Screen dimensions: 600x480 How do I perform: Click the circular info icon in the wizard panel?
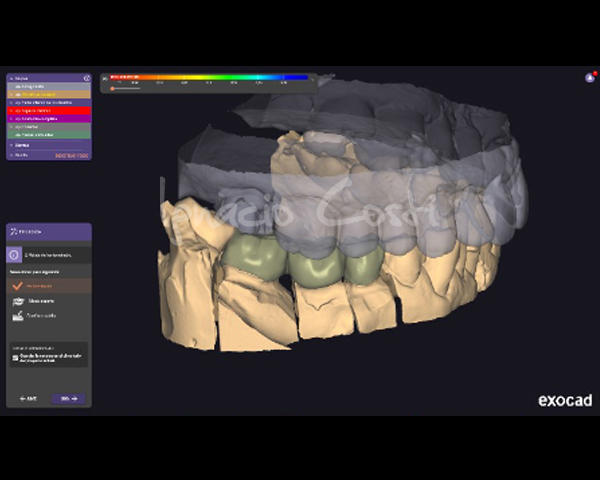coord(15,255)
